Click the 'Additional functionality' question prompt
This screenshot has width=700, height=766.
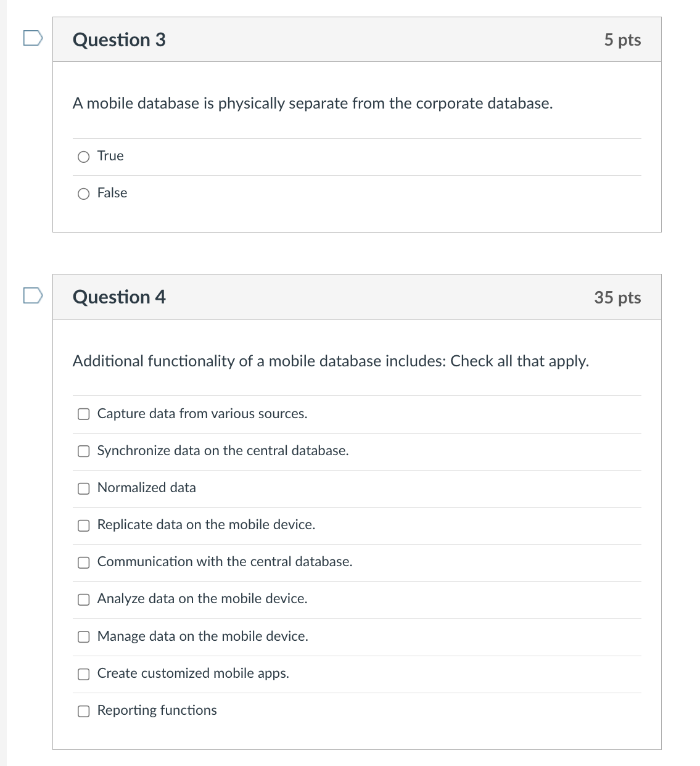pos(331,362)
